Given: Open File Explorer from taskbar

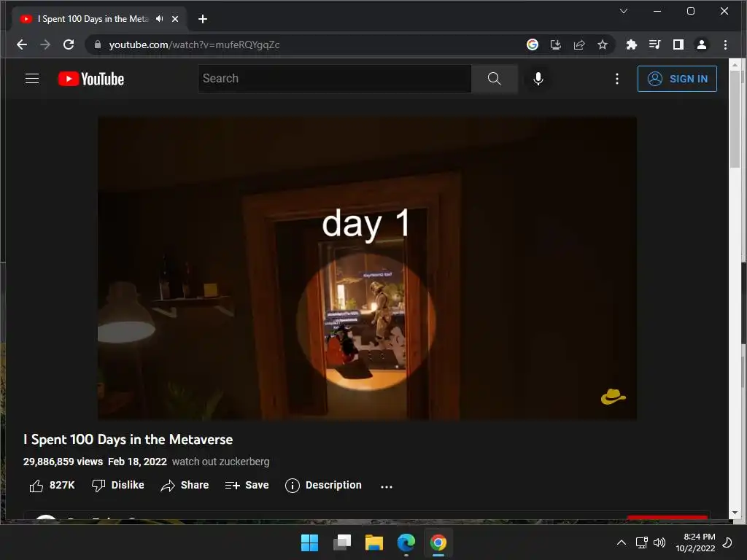Looking at the screenshot, I should [x=374, y=542].
